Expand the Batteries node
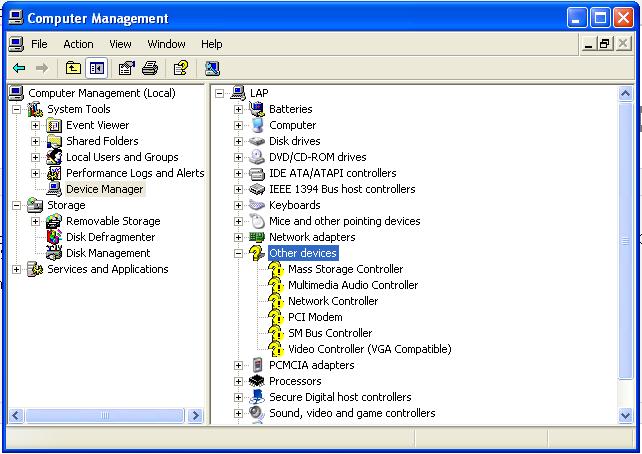Image resolution: width=642 pixels, height=454 pixels. tap(238, 109)
